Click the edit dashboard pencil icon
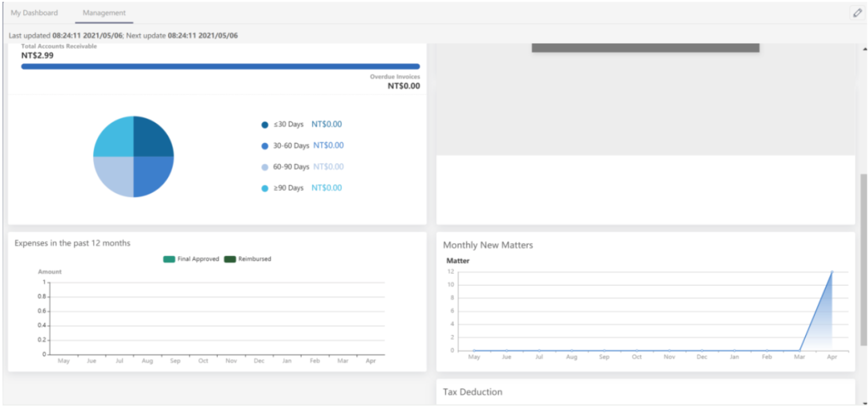 [857, 13]
